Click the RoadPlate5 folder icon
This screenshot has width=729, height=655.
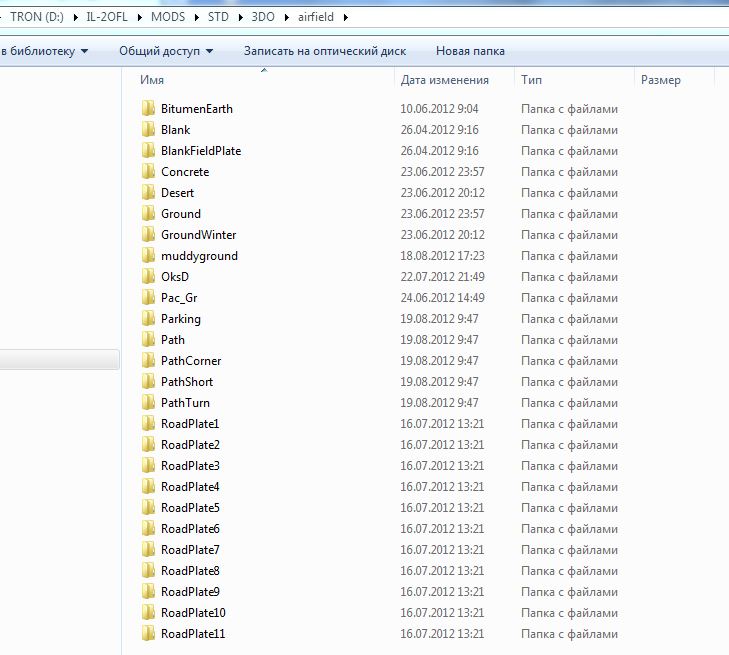pos(148,508)
